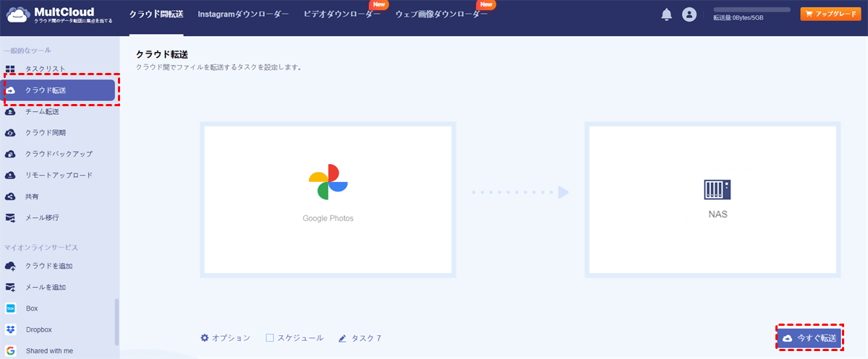
Task: Click the オプション gear icon
Action: coord(205,338)
